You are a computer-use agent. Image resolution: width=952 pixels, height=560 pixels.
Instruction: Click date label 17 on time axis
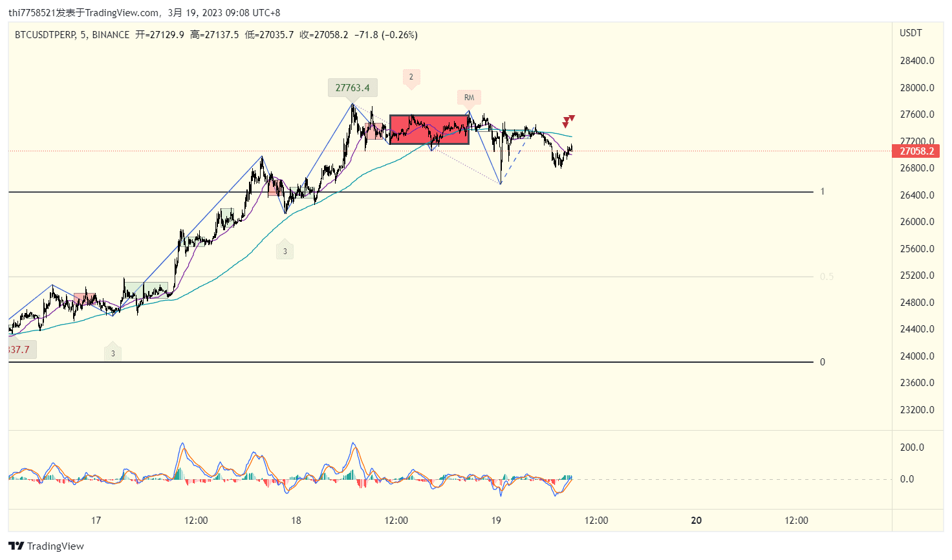coord(96,521)
